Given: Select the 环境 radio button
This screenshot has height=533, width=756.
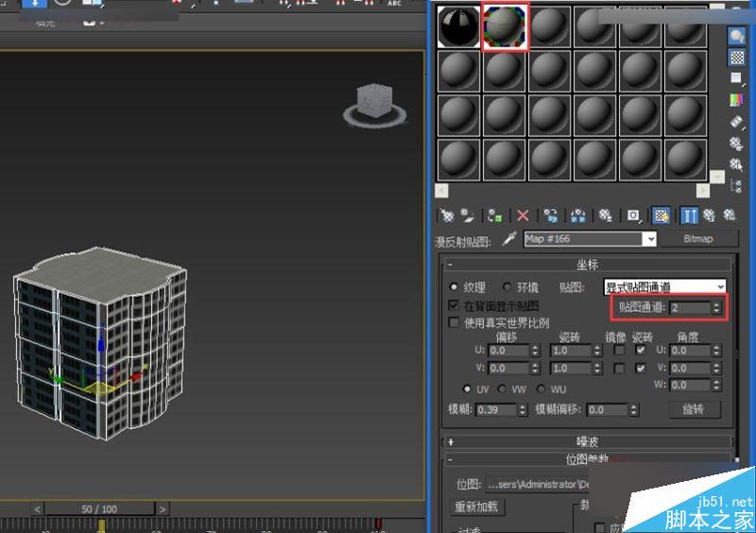Looking at the screenshot, I should pyautogui.click(x=507, y=287).
